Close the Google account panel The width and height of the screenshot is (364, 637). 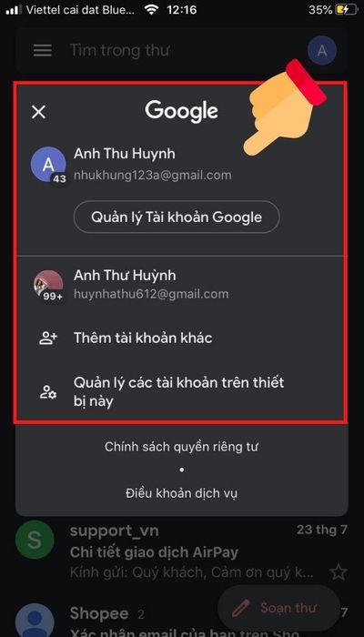[38, 112]
